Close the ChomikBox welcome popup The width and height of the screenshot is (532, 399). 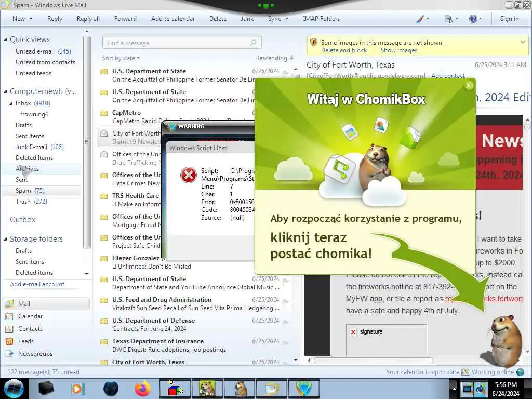point(469,86)
